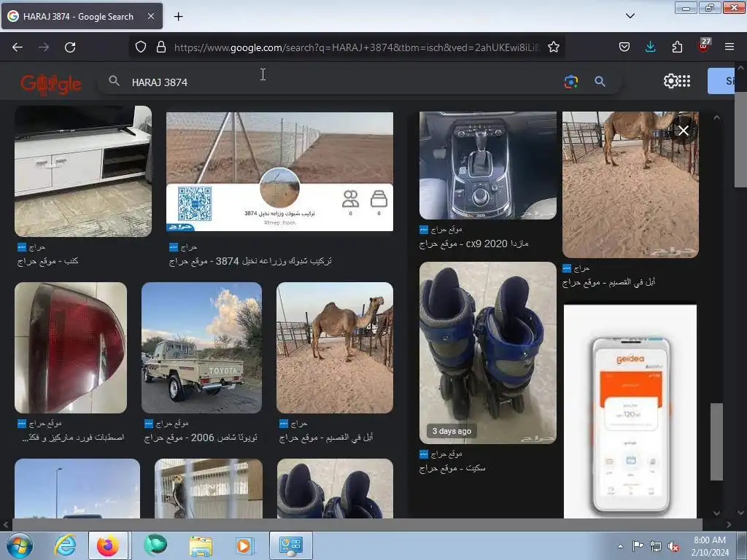The width and height of the screenshot is (747, 560).
Task: Click the preview panel scroll up arrow
Action: [716, 117]
